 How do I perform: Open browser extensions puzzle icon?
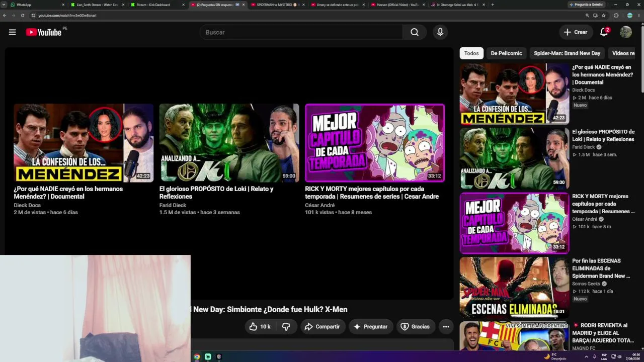point(616,16)
